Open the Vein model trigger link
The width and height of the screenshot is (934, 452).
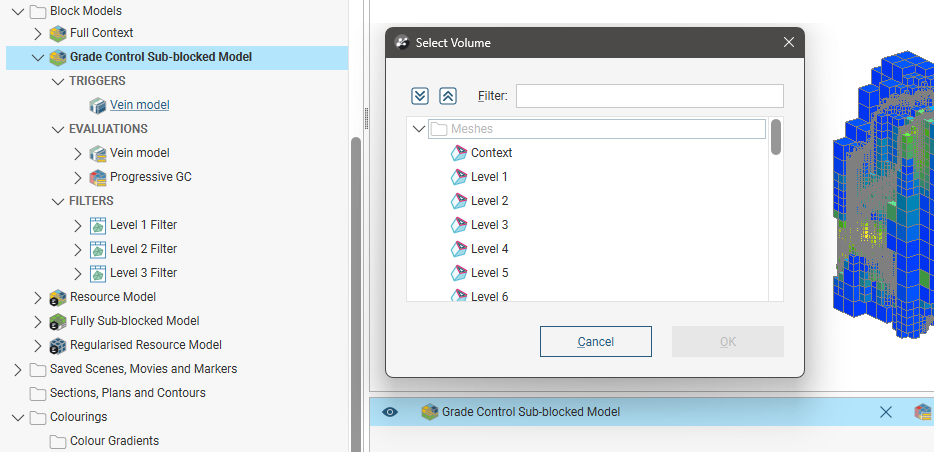tap(139, 105)
